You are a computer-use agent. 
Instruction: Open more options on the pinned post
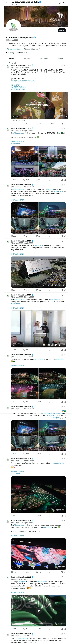[65, 65]
